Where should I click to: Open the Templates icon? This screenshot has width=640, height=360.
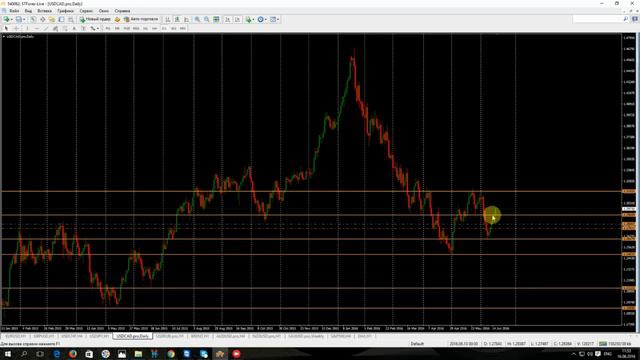pyautogui.click(x=273, y=19)
